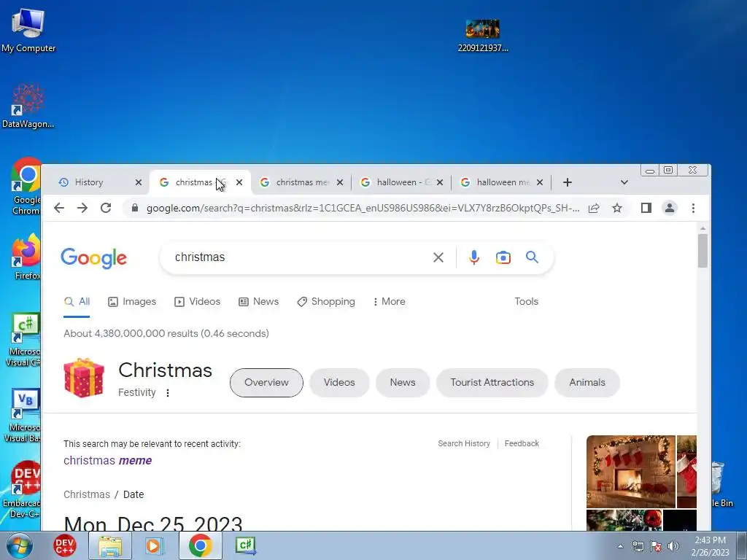Share this page icon in address bar
The image size is (747, 560).
click(594, 208)
